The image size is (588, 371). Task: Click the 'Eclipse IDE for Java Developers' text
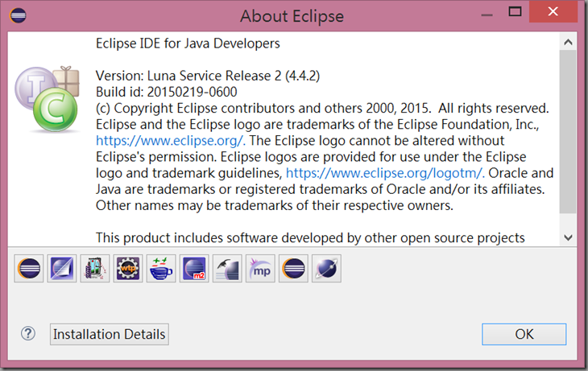point(188,43)
